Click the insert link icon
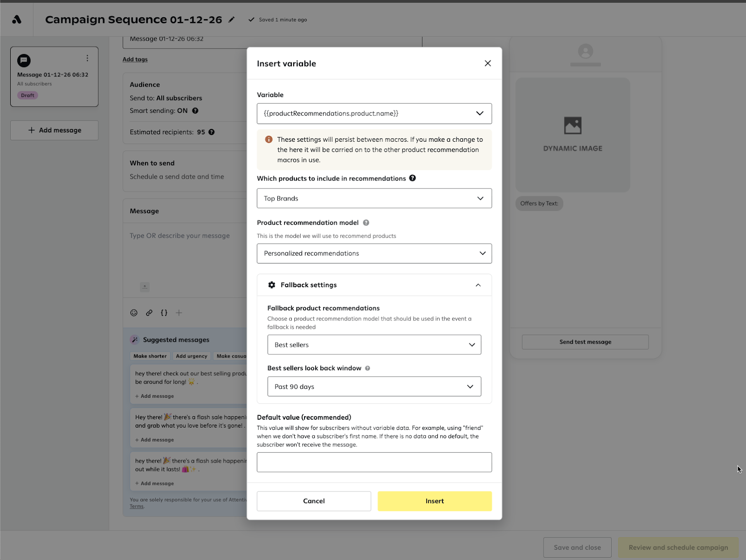746x560 pixels. [x=149, y=313]
